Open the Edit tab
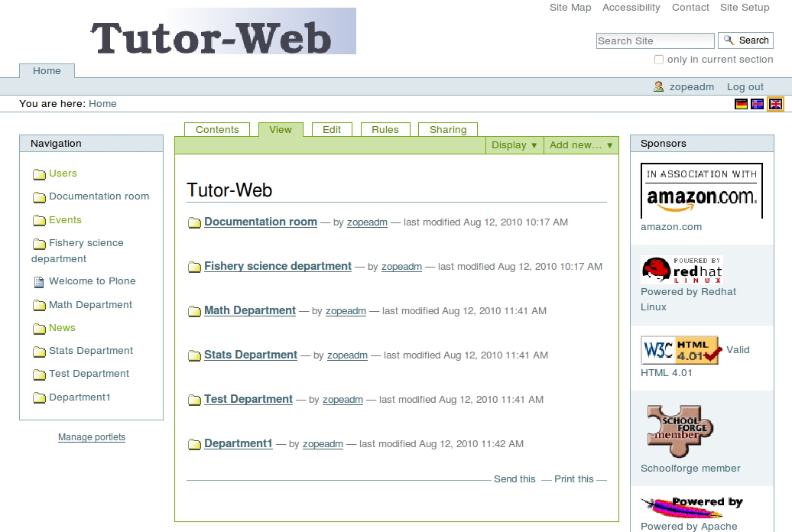Screen dimensions: 792x532 331,130
